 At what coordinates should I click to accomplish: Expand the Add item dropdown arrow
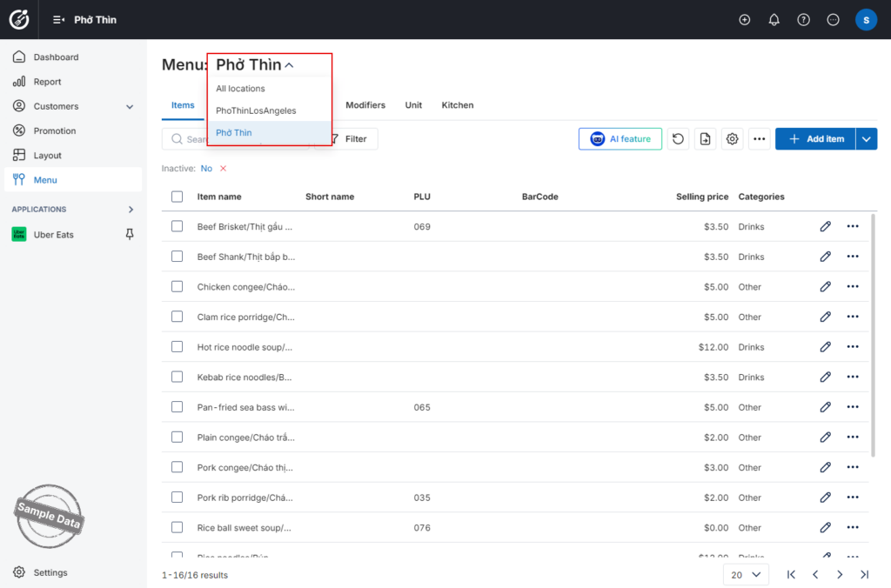click(866, 138)
